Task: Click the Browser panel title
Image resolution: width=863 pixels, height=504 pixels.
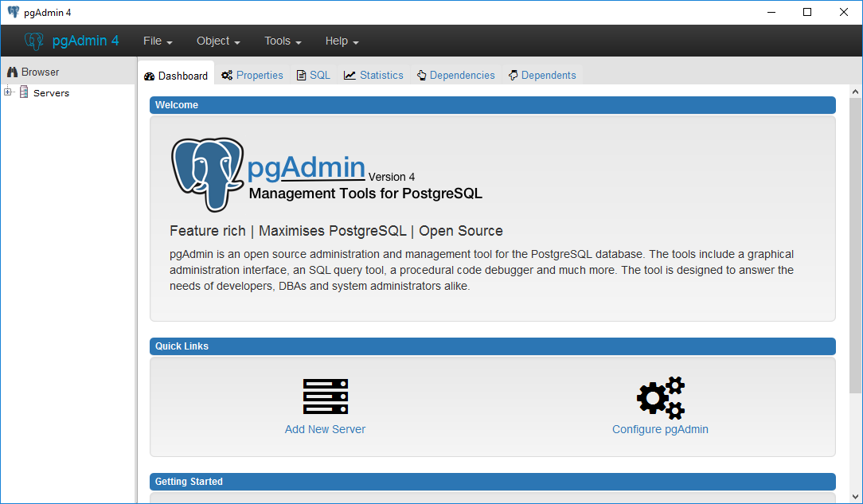Action: click(40, 72)
